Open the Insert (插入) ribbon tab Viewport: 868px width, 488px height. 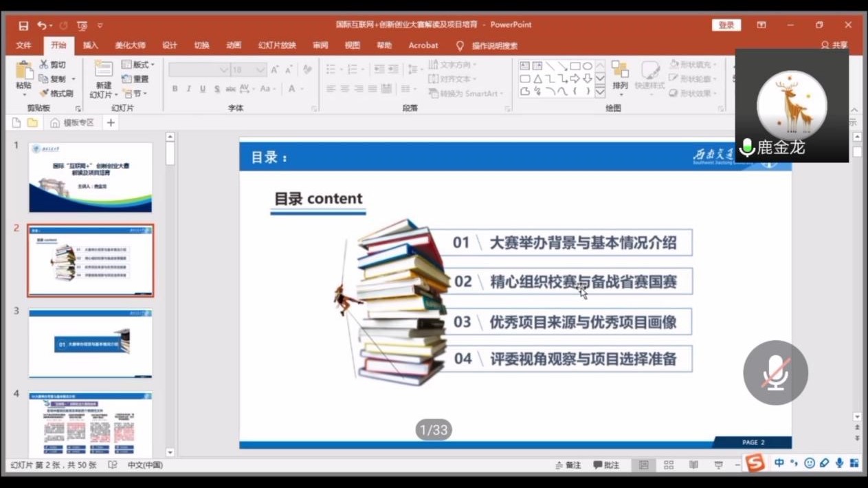point(91,45)
